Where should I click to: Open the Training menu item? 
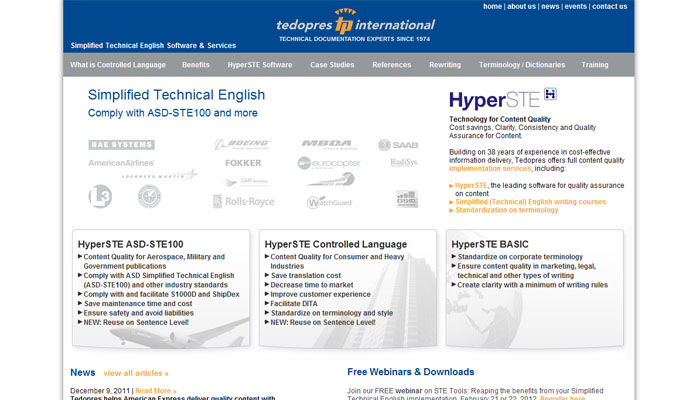tap(595, 65)
